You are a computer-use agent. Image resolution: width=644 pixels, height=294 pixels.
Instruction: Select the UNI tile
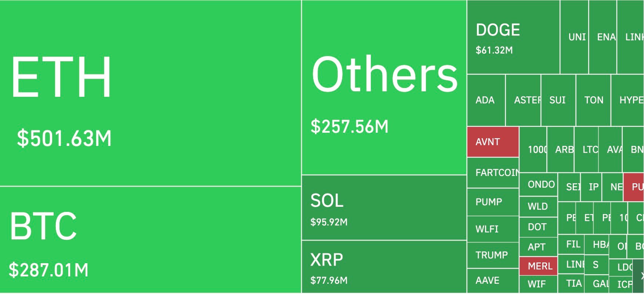575,37
